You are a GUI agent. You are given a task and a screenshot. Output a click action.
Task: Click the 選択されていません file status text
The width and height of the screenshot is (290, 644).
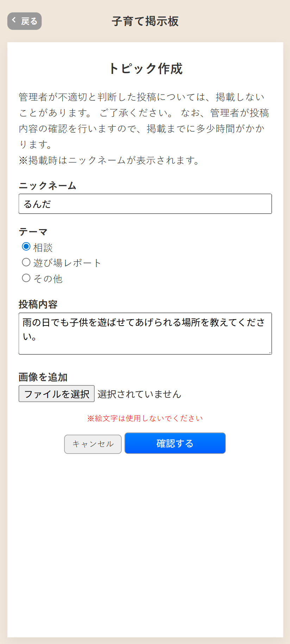[139, 394]
